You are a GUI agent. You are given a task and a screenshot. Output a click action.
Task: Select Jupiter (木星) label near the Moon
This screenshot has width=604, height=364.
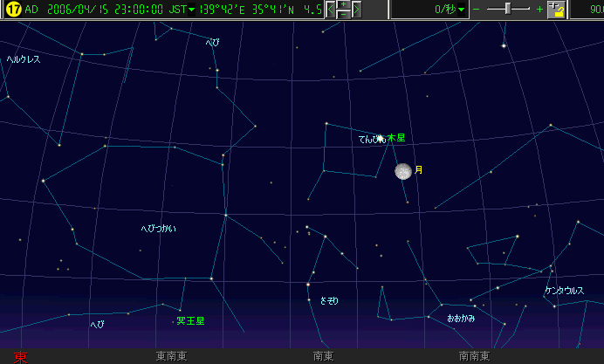396,138
